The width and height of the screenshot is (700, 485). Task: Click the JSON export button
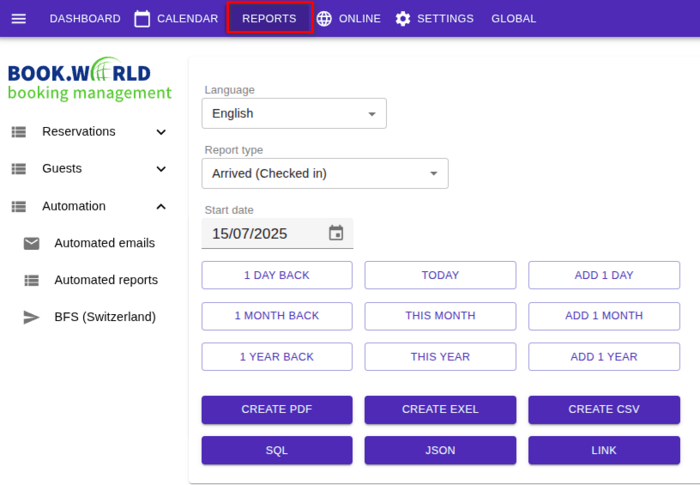(440, 450)
